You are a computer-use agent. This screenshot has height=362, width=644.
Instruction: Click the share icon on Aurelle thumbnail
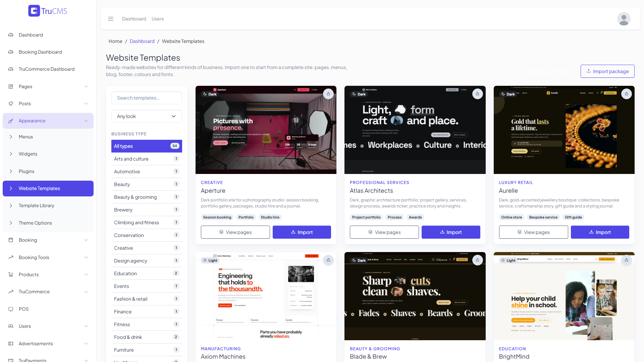pyautogui.click(x=626, y=94)
